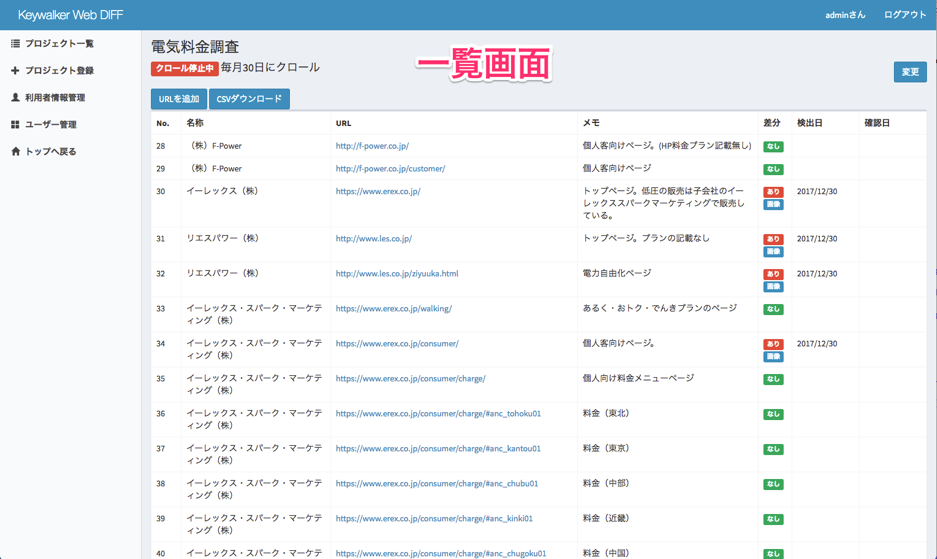This screenshot has height=559, width=937.
Task: Open link http://f-power.co.jp/customer/
Action: tap(390, 169)
